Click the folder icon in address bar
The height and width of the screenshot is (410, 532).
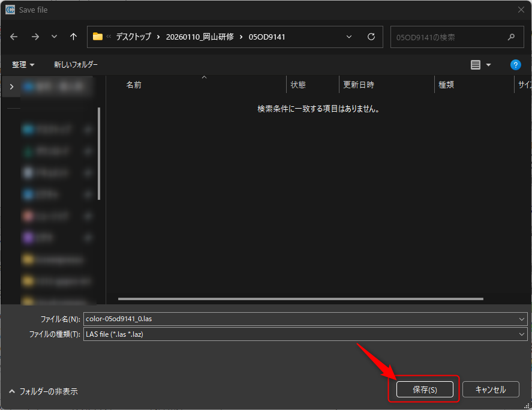[x=98, y=37]
